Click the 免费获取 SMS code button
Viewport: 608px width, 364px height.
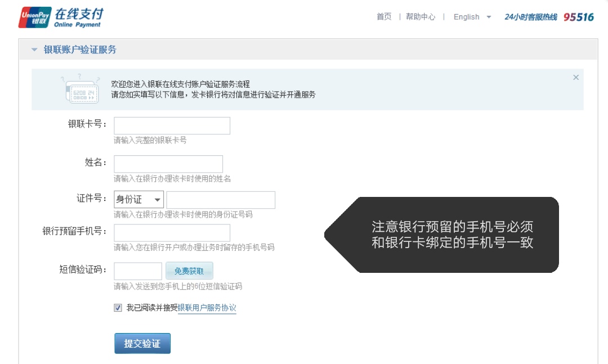(189, 271)
